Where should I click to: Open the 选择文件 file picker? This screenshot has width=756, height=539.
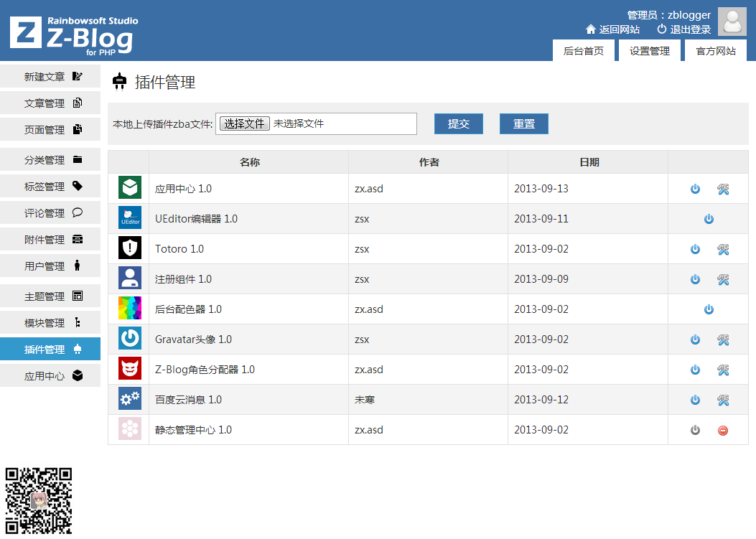[x=245, y=123]
